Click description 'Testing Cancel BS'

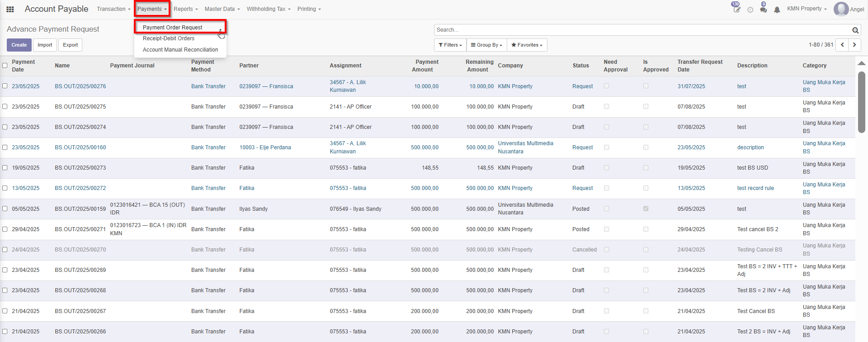[759, 250]
